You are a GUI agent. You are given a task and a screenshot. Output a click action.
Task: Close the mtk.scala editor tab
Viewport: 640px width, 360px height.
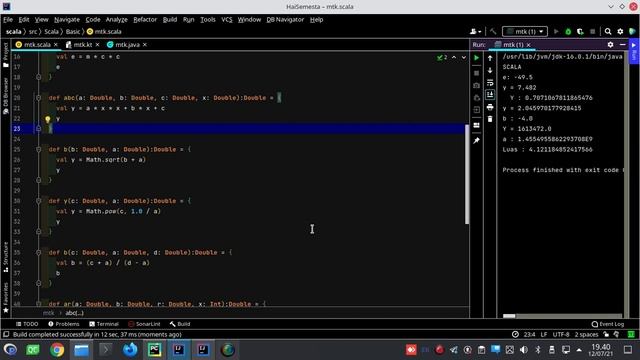coord(56,44)
